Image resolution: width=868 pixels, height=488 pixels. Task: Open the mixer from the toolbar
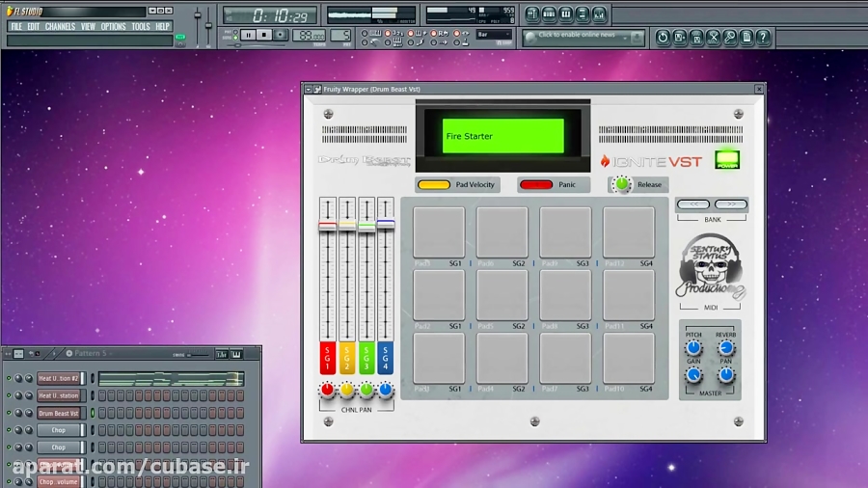click(598, 14)
